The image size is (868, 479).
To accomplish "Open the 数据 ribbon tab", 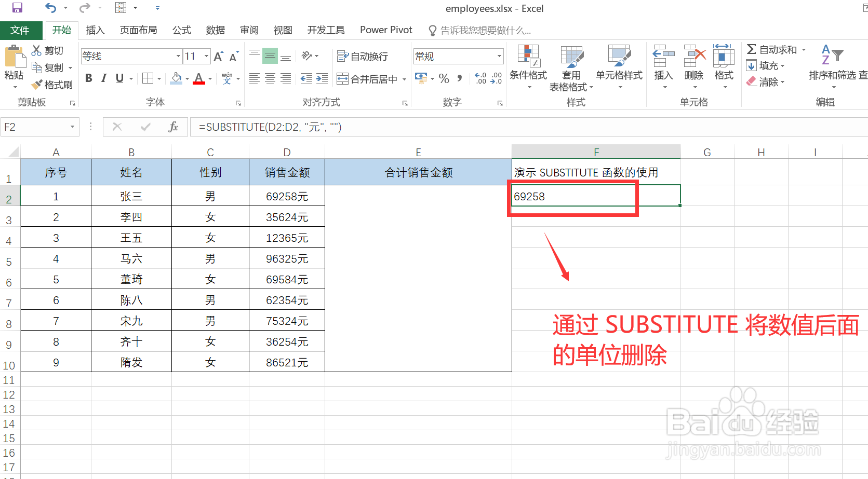I will (215, 30).
